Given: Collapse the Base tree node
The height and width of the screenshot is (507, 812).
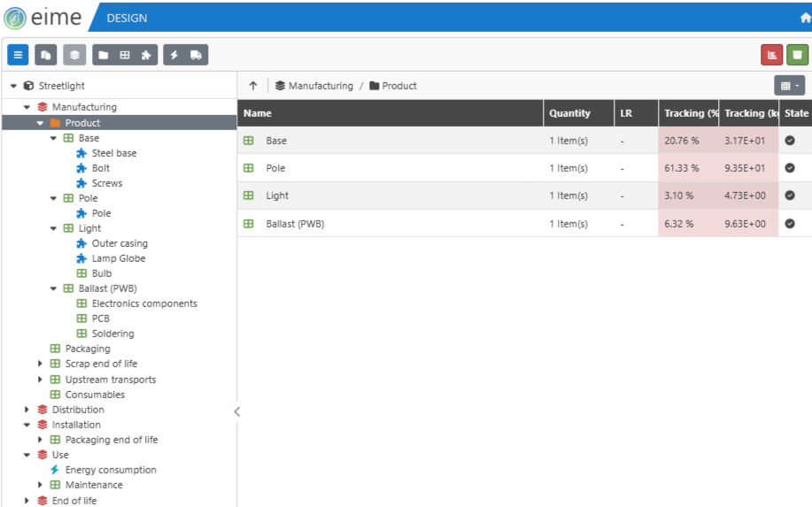Looking at the screenshot, I should 53,138.
